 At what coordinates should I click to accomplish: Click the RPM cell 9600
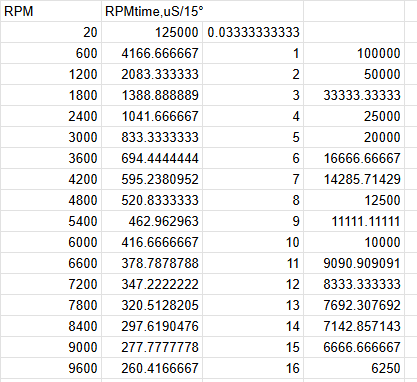51,368
